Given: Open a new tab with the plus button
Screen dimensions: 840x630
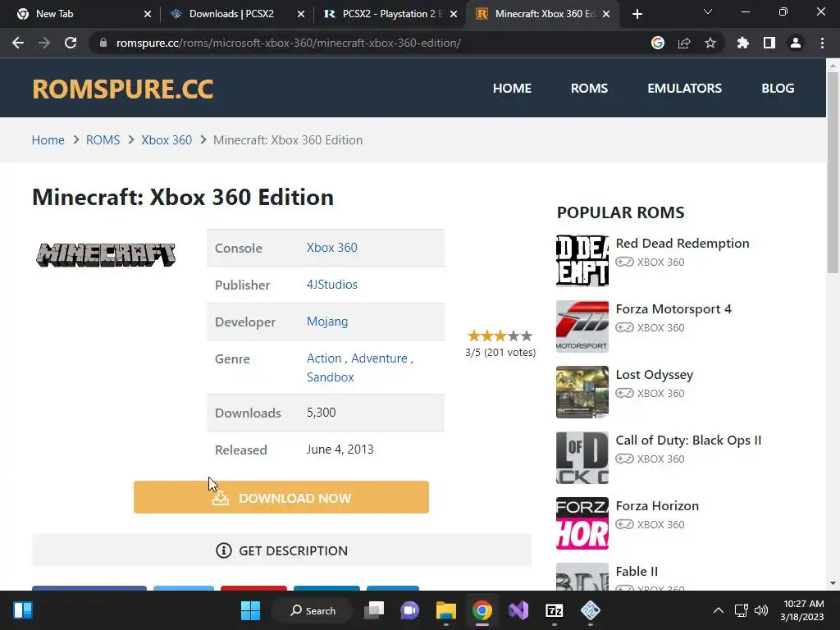Looking at the screenshot, I should click(x=637, y=14).
